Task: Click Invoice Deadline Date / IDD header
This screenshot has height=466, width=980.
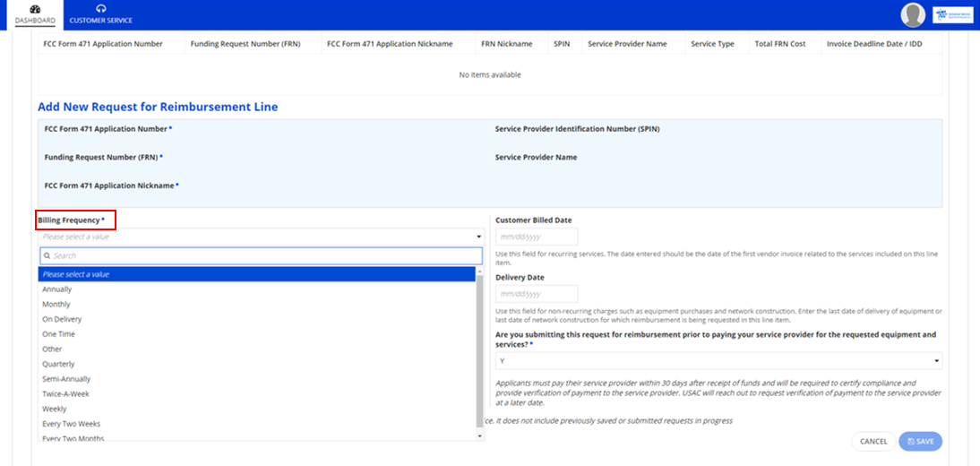Action: pyautogui.click(x=874, y=44)
